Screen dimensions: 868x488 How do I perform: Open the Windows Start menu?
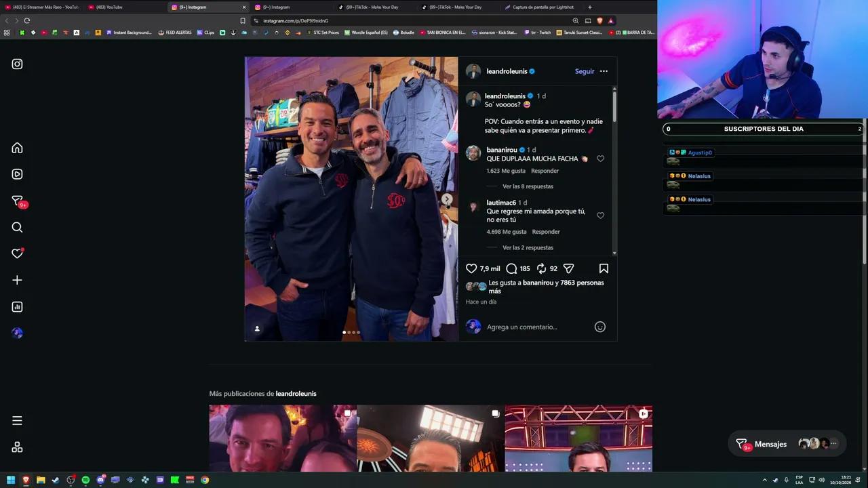pos(11,480)
